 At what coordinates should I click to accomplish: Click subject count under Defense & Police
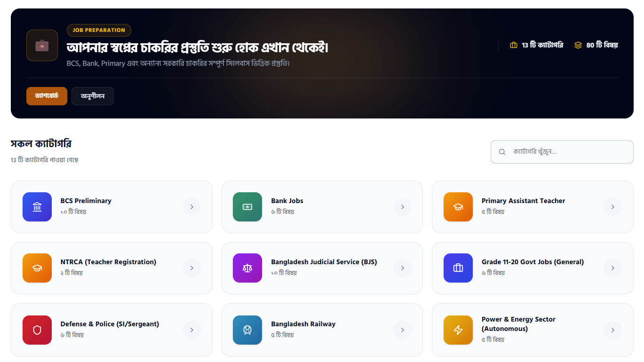[72, 335]
